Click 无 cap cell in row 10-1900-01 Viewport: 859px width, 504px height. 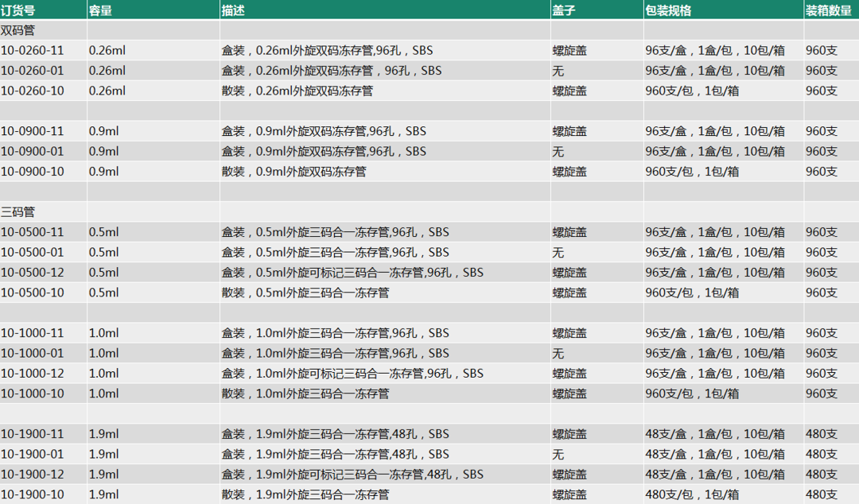(558, 454)
